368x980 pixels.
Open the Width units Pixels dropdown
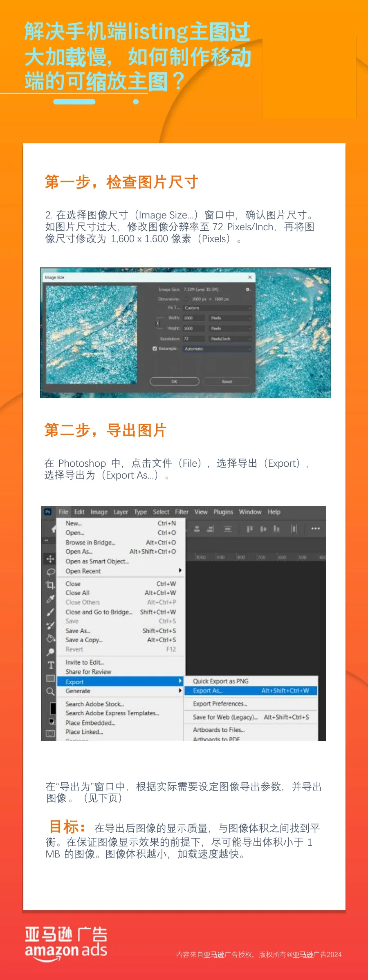[x=231, y=318]
